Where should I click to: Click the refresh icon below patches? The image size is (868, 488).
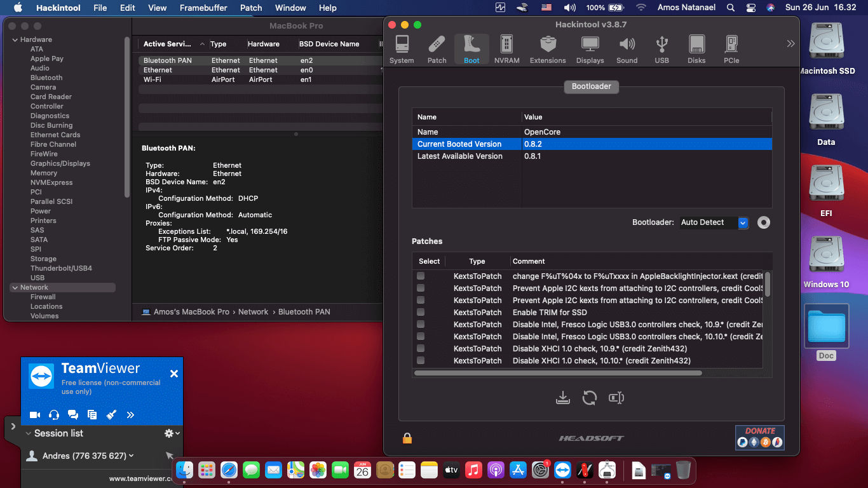pos(590,398)
